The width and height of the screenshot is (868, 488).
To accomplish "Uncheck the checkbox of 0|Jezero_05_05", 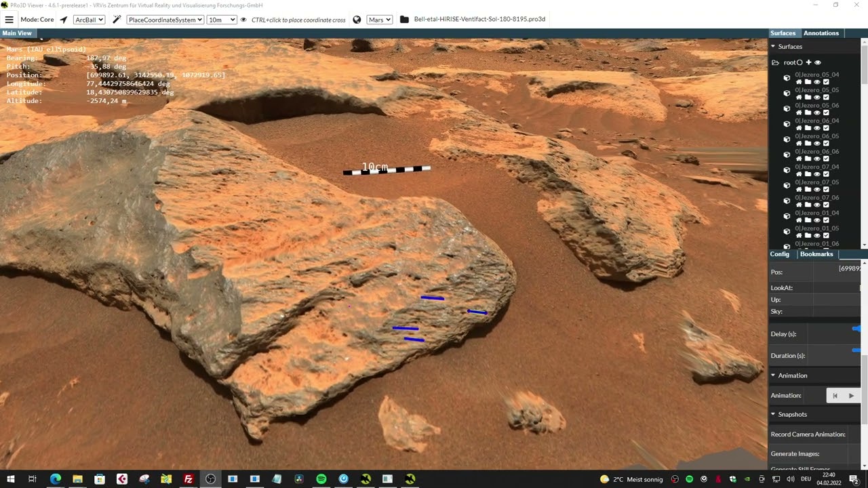I will (826, 97).
